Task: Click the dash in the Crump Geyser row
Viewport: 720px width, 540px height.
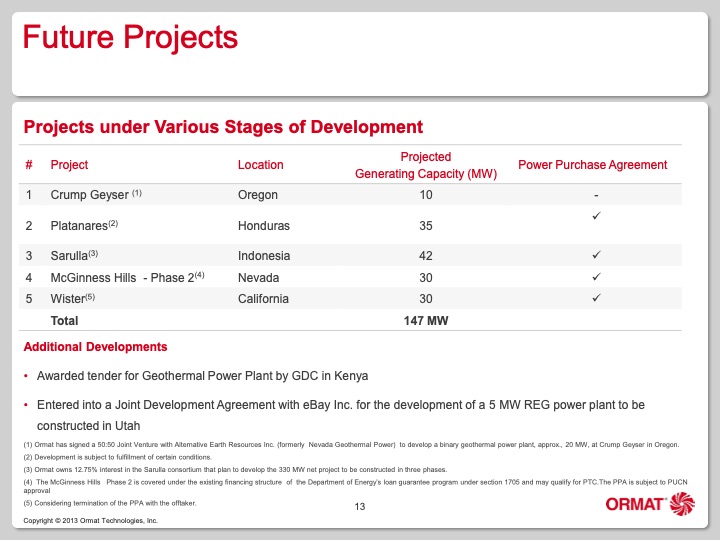Action: coord(596,195)
